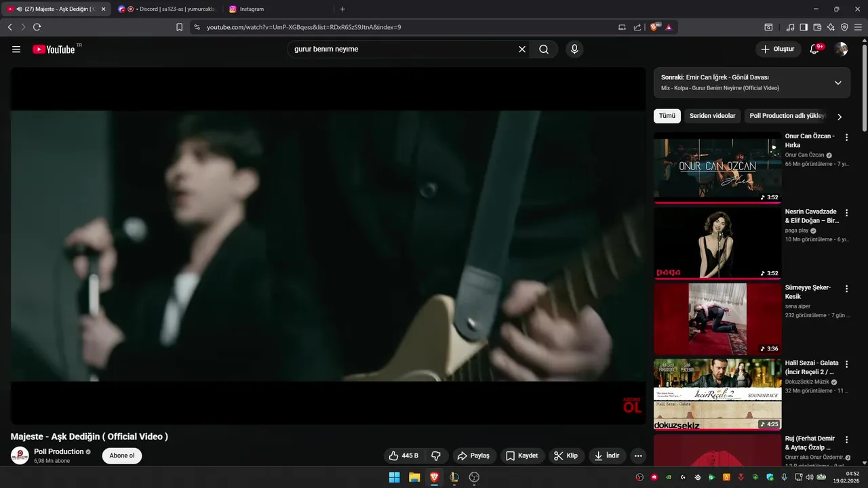Share the video with Paylaş
This screenshot has height=488, width=868.
click(473, 455)
